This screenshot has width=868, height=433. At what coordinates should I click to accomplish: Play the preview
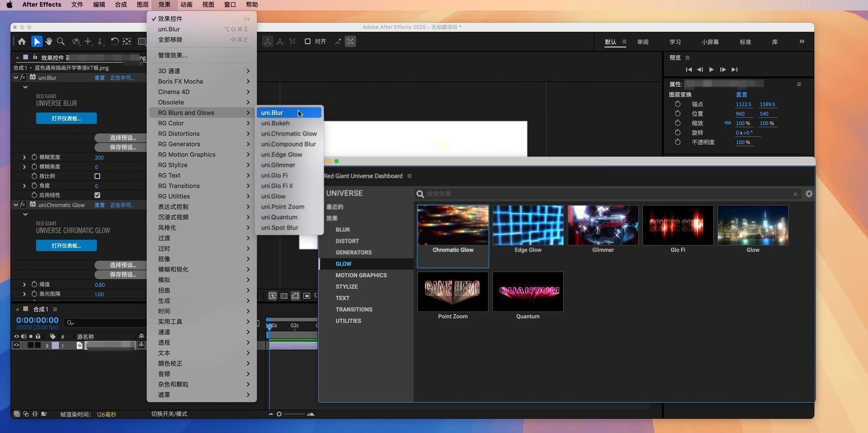click(x=711, y=70)
